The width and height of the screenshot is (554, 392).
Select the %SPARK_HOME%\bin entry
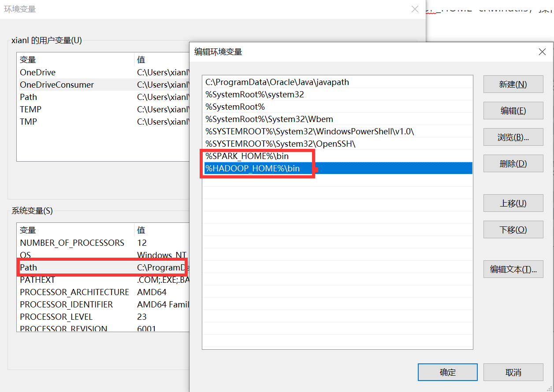coord(338,156)
